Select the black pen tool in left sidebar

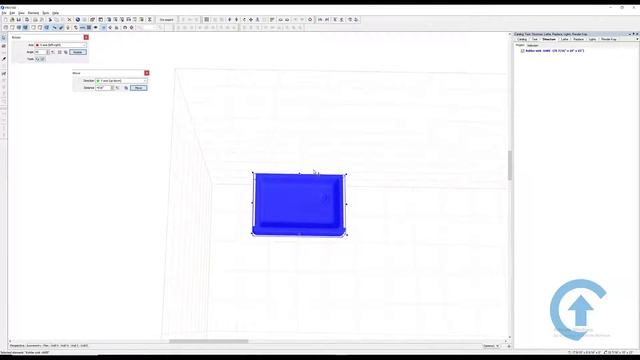click(x=4, y=59)
